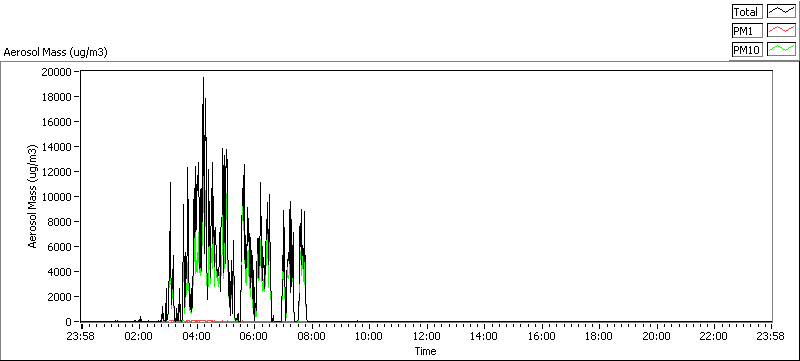Click the 16:00 time tick label
This screenshot has width=800, height=361.
(541, 336)
